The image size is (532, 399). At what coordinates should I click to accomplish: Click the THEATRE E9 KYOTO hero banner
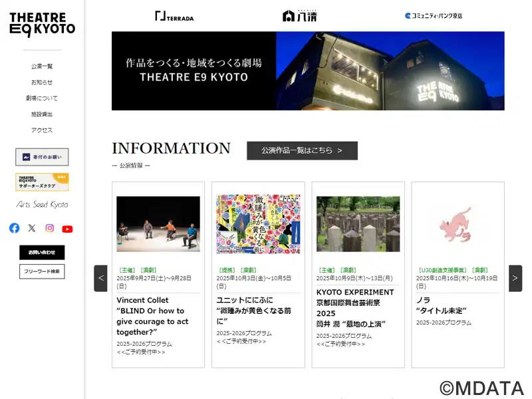coord(308,71)
